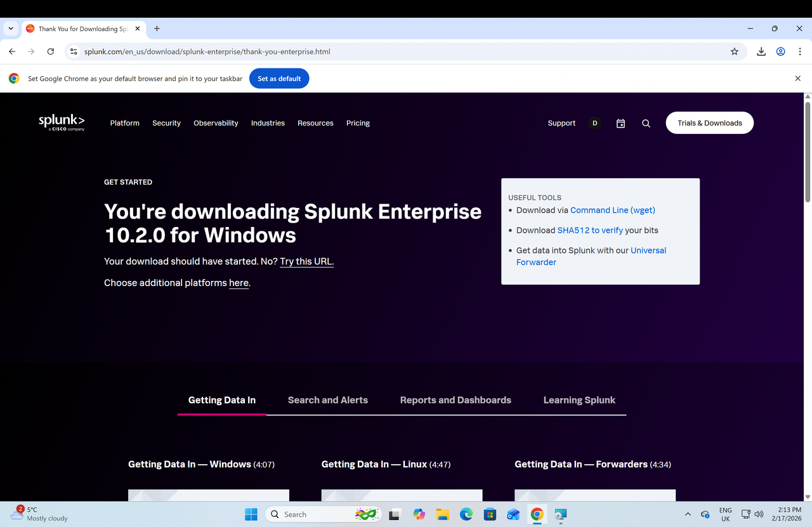Screen dimensions: 812x527
Task: Click the Trials & Downloads button
Action: 709,123
